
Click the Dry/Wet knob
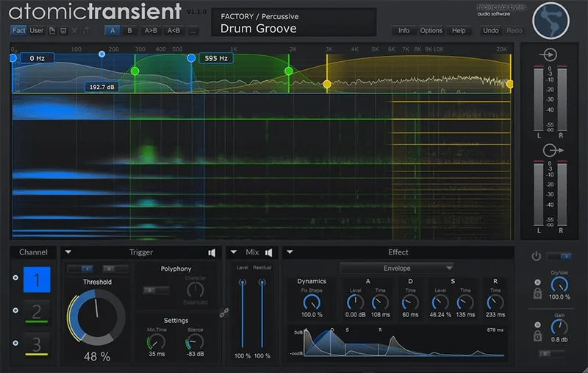point(559,285)
